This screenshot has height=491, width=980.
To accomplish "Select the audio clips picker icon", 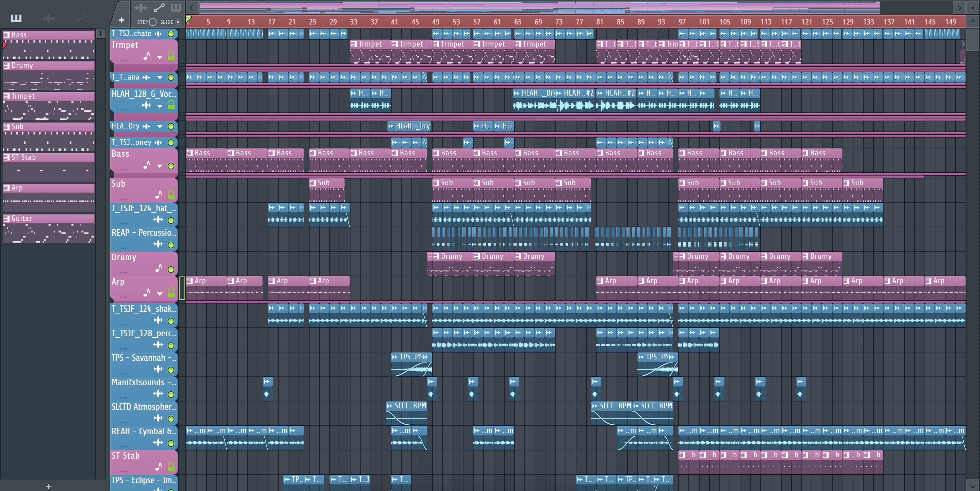I will pyautogui.click(x=48, y=18).
